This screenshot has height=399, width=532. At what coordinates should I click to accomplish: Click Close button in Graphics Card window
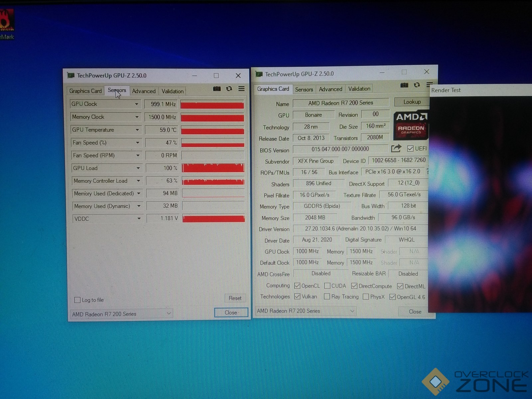[x=415, y=312]
